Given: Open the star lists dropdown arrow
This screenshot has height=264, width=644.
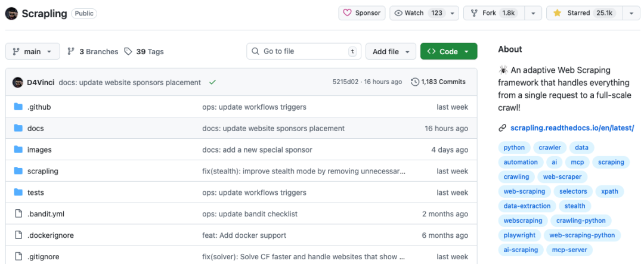Looking at the screenshot, I should coord(631,13).
